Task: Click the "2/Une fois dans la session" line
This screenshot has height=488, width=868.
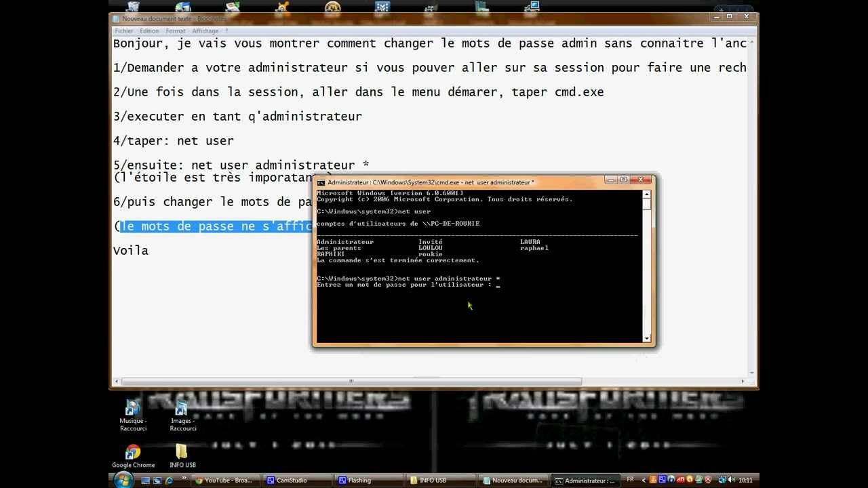Action: [x=358, y=92]
